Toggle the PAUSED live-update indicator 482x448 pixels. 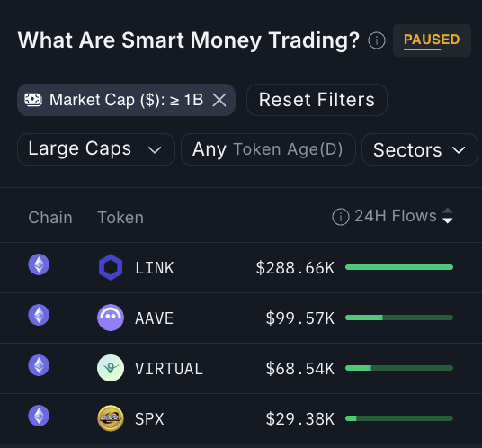[x=432, y=40]
